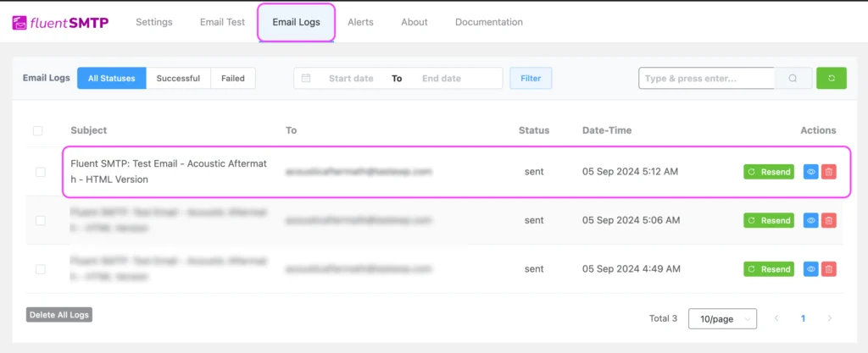Click the Subject column header

pyautogui.click(x=88, y=130)
